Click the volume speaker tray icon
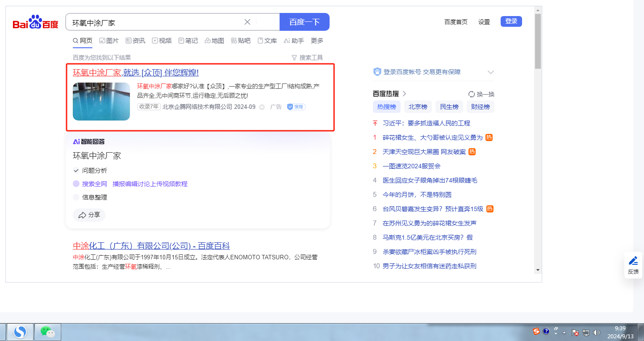This screenshot has height=341, width=644. 597,333
